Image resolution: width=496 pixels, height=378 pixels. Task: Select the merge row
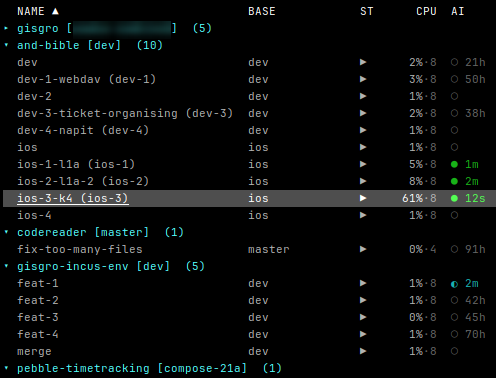coord(249,351)
